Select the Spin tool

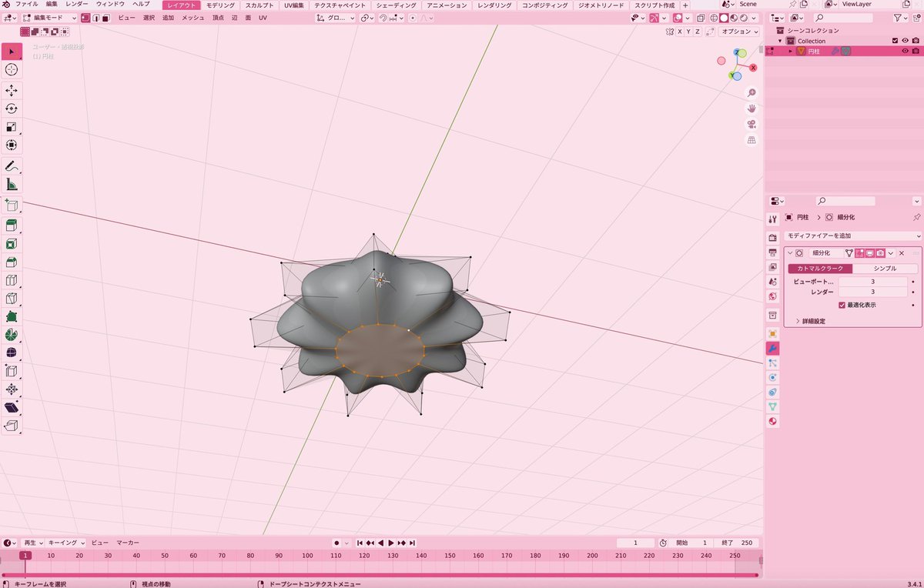tap(12, 336)
